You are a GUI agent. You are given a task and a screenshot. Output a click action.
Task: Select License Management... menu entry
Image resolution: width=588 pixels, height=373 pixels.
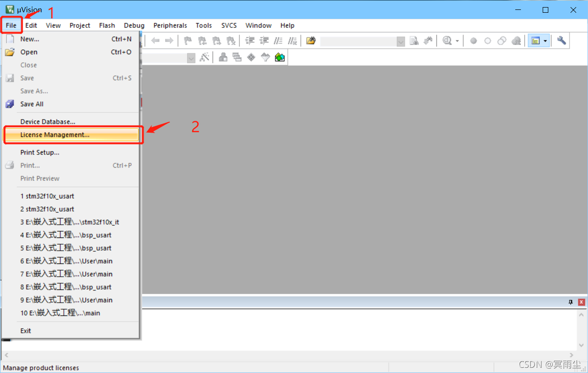click(70, 135)
